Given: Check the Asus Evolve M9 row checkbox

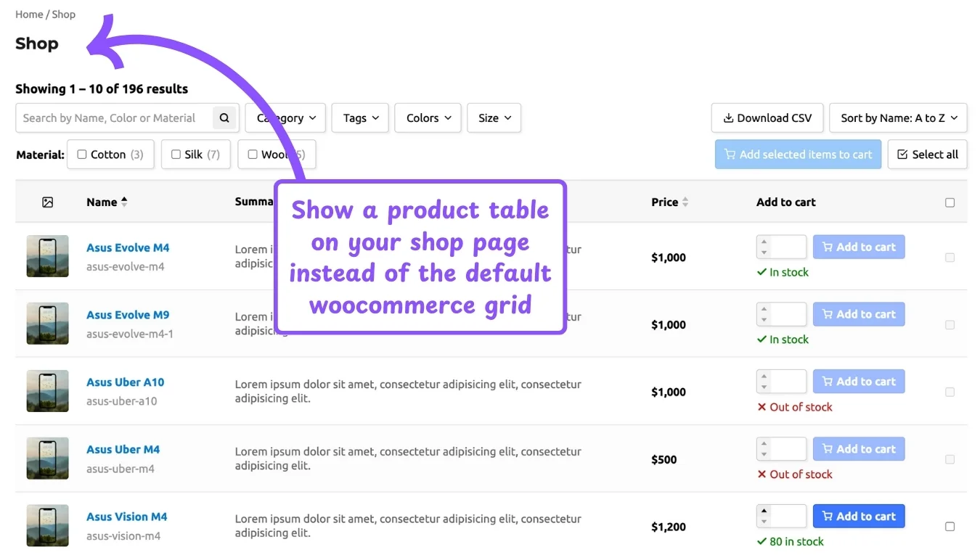Looking at the screenshot, I should (x=950, y=325).
